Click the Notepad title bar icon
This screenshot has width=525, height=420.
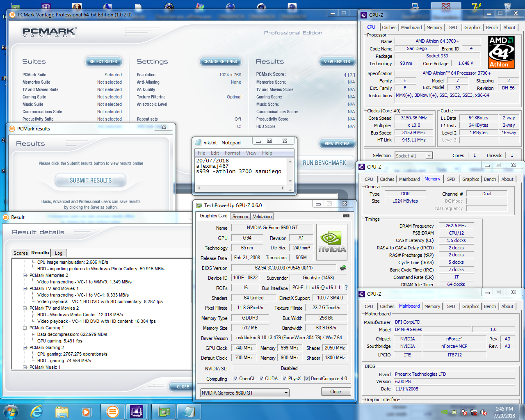[199, 142]
